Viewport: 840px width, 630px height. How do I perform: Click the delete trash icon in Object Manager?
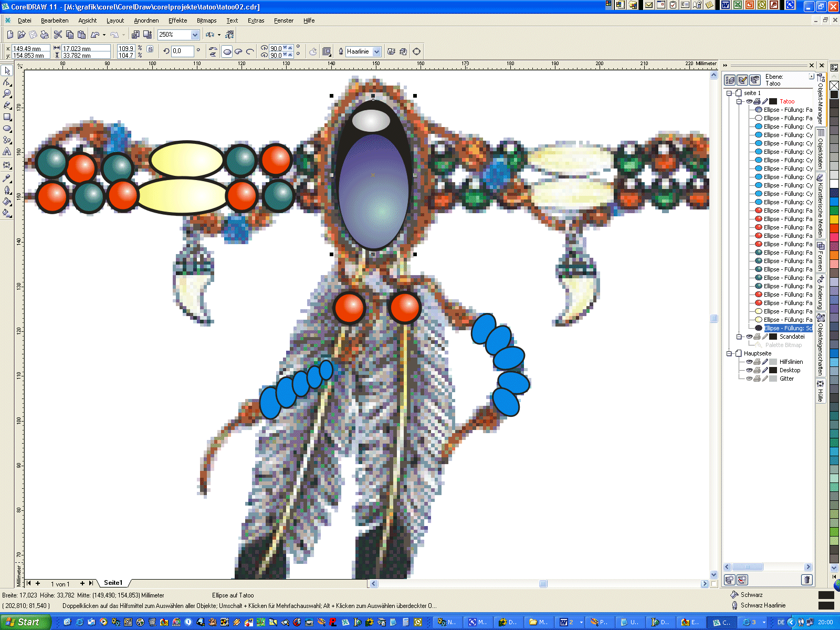pos(807,580)
